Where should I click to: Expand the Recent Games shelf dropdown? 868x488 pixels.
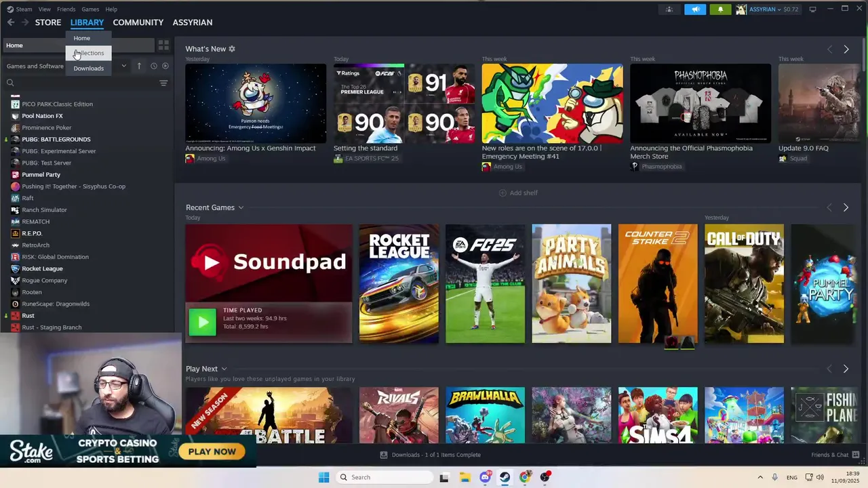tap(241, 207)
